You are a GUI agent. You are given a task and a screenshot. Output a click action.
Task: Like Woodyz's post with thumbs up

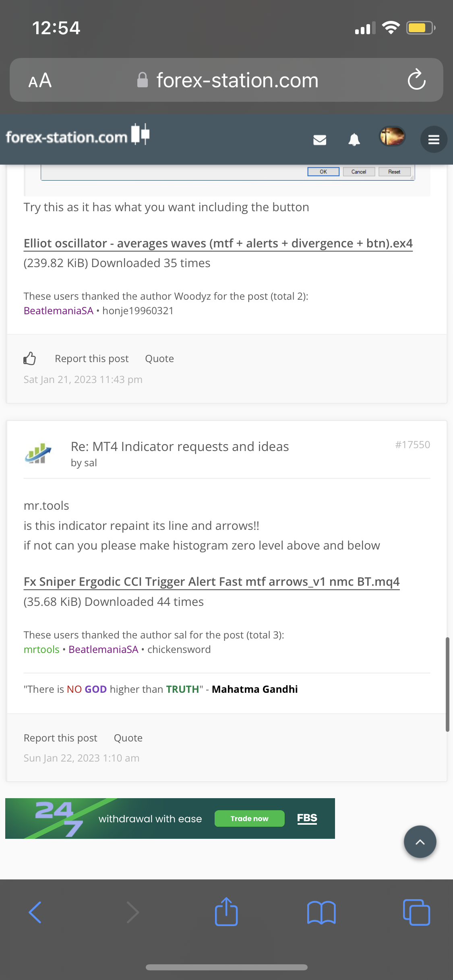30,358
